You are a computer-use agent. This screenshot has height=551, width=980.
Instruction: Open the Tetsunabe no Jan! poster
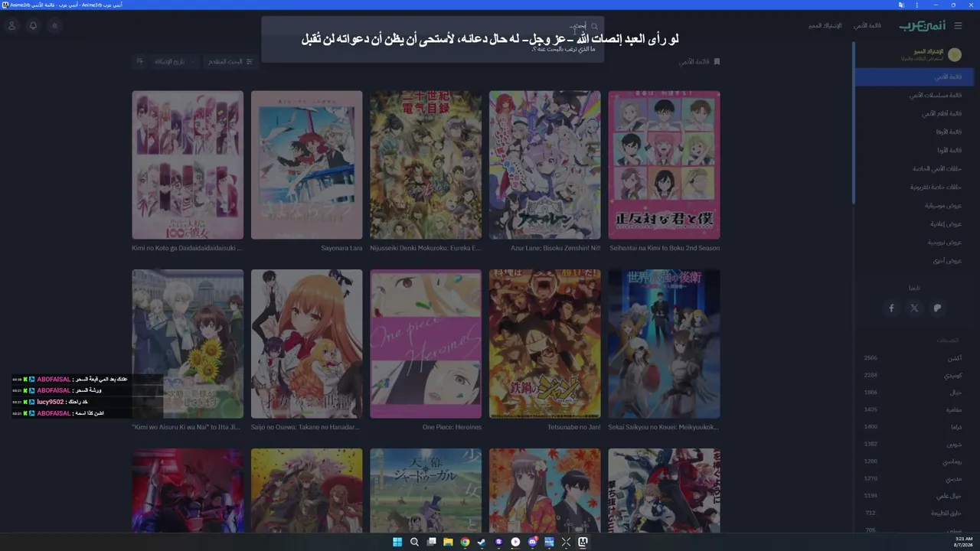pyautogui.click(x=545, y=344)
